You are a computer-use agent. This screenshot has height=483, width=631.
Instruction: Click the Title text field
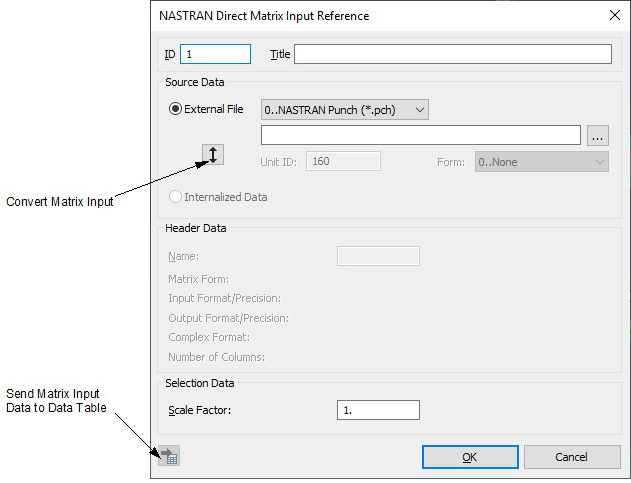(x=453, y=54)
